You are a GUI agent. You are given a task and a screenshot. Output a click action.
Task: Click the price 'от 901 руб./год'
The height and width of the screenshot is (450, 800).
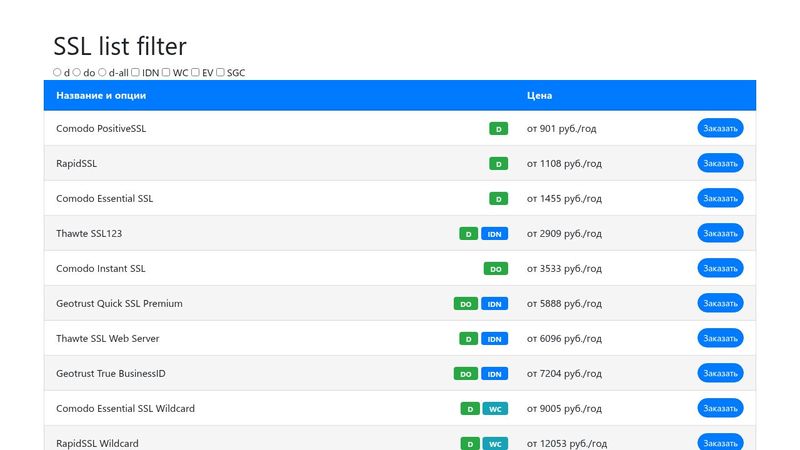pyautogui.click(x=562, y=129)
